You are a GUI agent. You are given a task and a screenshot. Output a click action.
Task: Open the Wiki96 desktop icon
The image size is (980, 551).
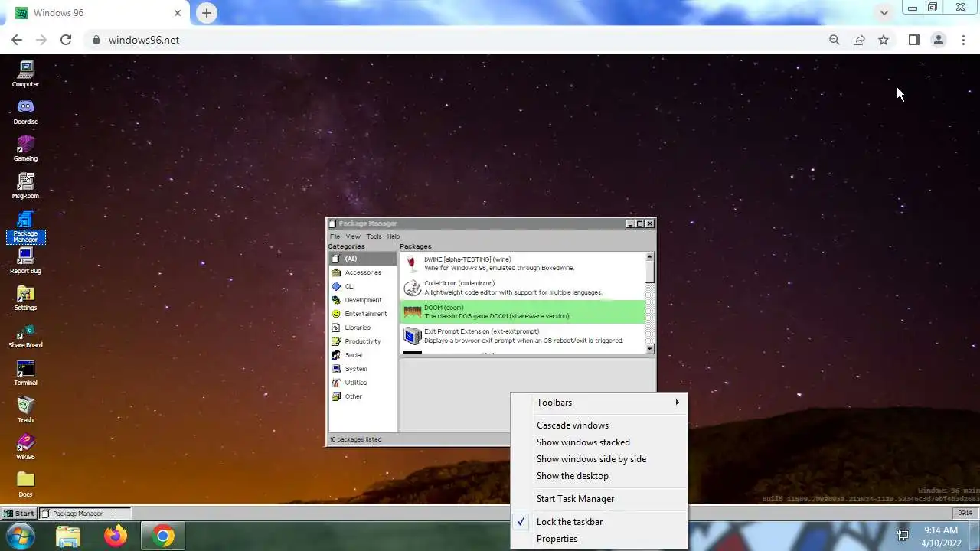[x=25, y=447]
